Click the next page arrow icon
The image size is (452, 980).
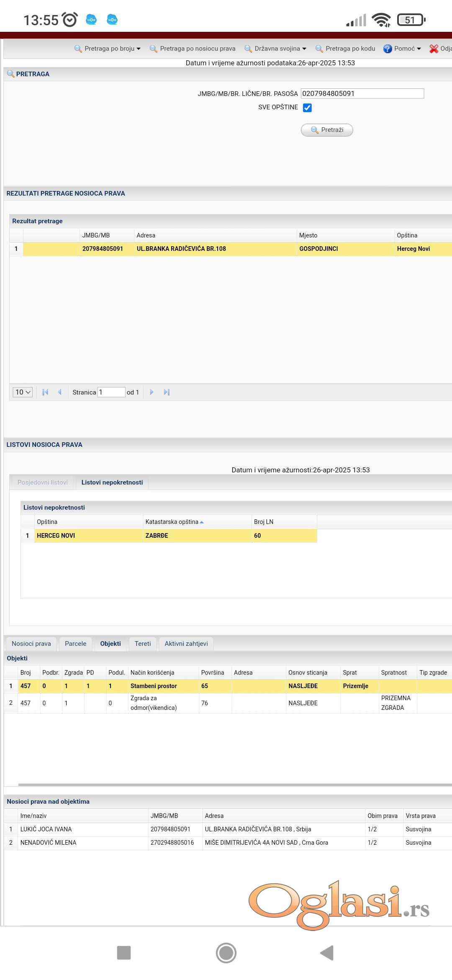pyautogui.click(x=152, y=392)
